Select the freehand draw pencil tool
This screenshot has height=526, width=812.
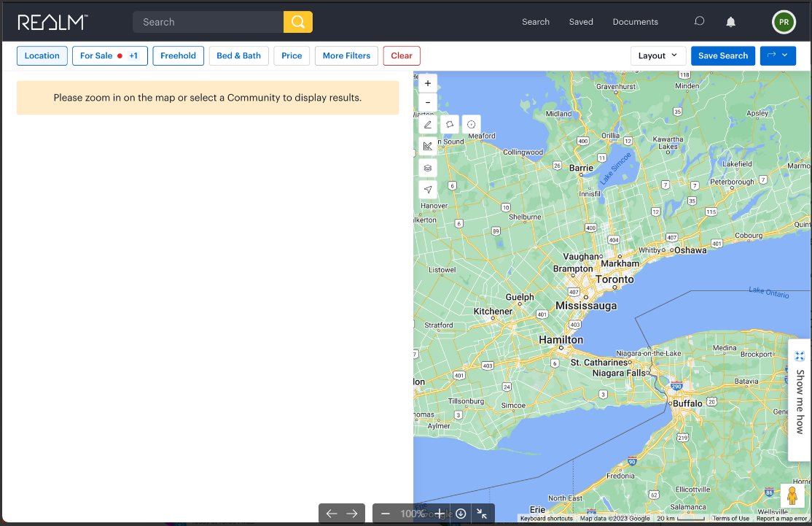click(428, 125)
